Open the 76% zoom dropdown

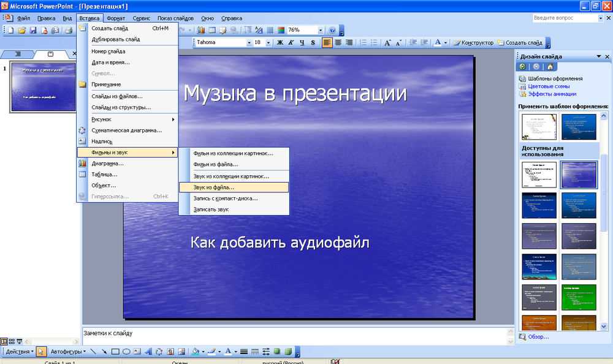point(321,30)
